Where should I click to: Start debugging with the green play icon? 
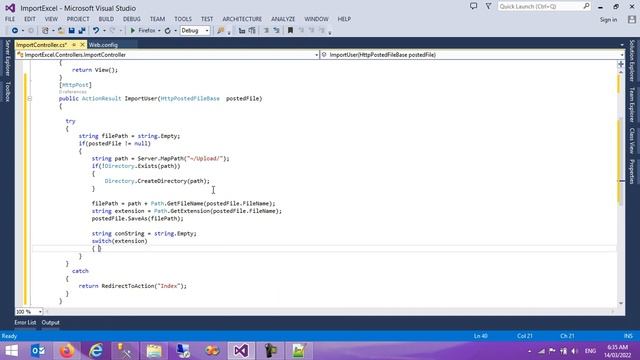(132, 31)
